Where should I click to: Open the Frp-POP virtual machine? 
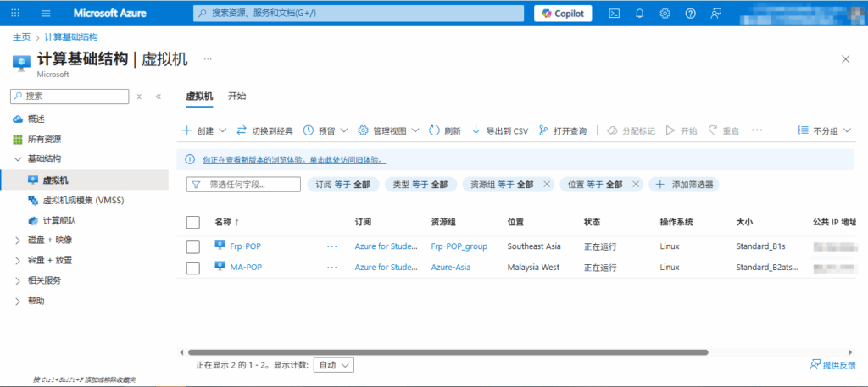(x=245, y=246)
